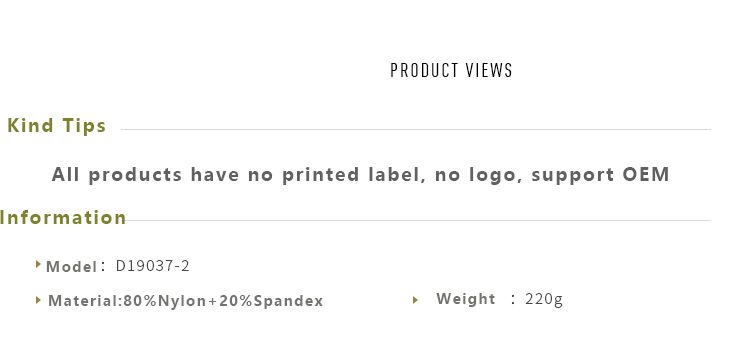Click the triangle bullet before Material
This screenshot has width=750, height=361.
pyautogui.click(x=38, y=300)
